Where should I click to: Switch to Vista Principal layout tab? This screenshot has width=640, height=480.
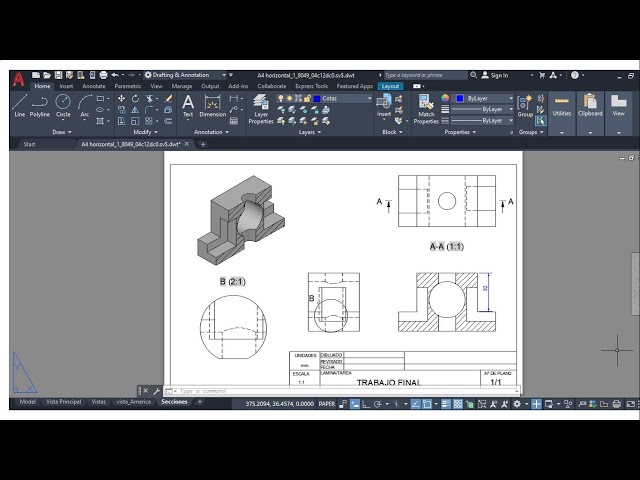click(x=64, y=402)
